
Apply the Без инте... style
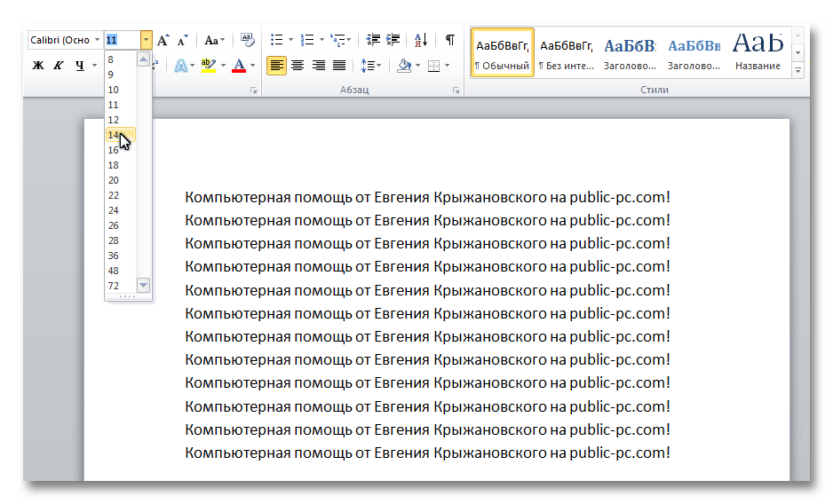(566, 52)
